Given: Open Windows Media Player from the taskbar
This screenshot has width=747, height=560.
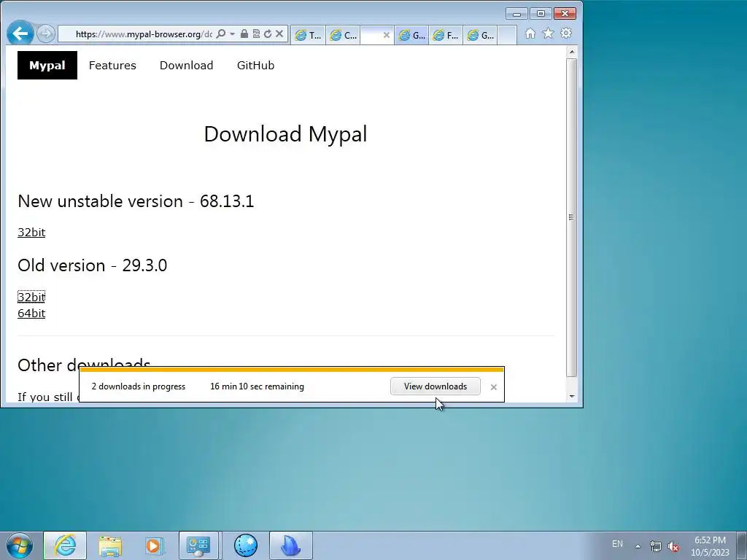Looking at the screenshot, I should tap(154, 545).
